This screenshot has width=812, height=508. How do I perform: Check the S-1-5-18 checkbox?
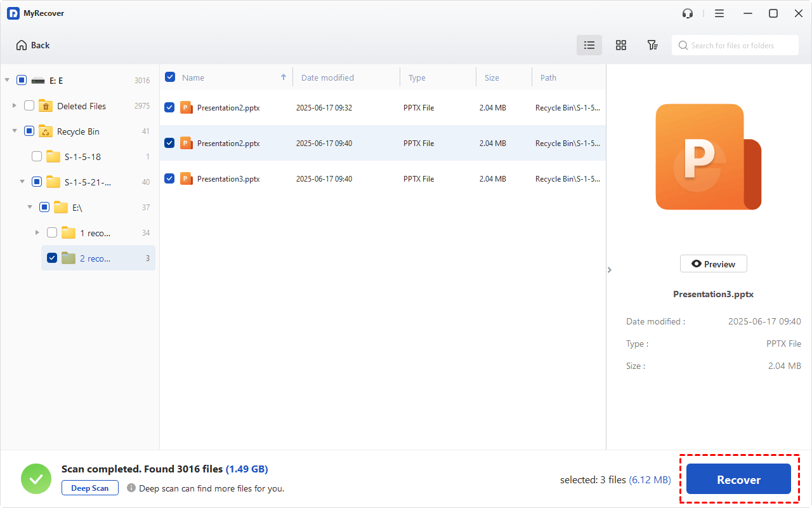(x=37, y=157)
